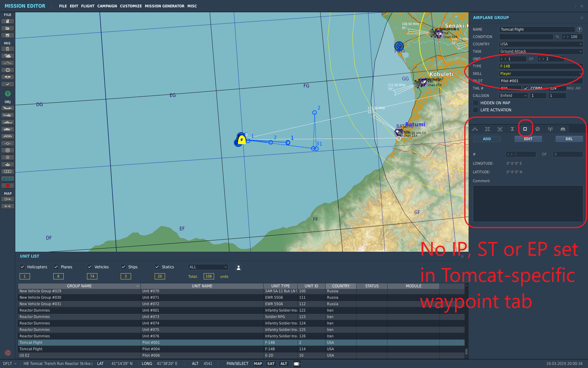Select the trigger zone concentric circles icon
The height and width of the screenshot is (368, 588).
pos(8,150)
